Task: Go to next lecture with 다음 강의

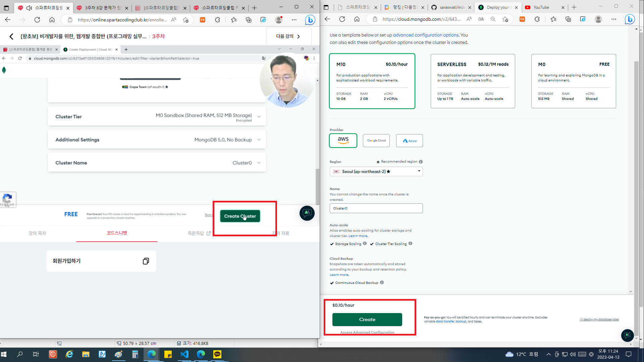Action: [x=288, y=36]
